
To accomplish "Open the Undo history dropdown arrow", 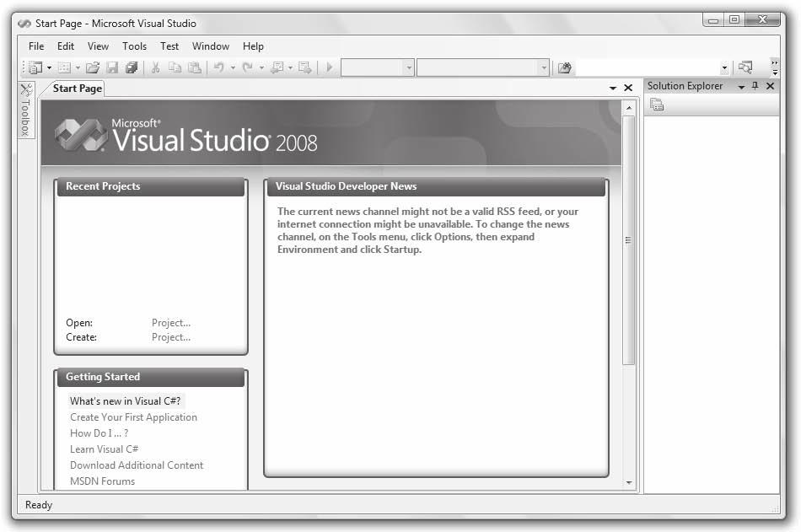I will pyautogui.click(x=233, y=67).
